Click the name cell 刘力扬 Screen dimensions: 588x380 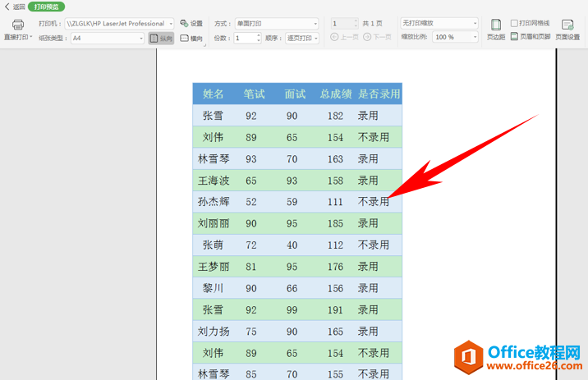(x=214, y=332)
